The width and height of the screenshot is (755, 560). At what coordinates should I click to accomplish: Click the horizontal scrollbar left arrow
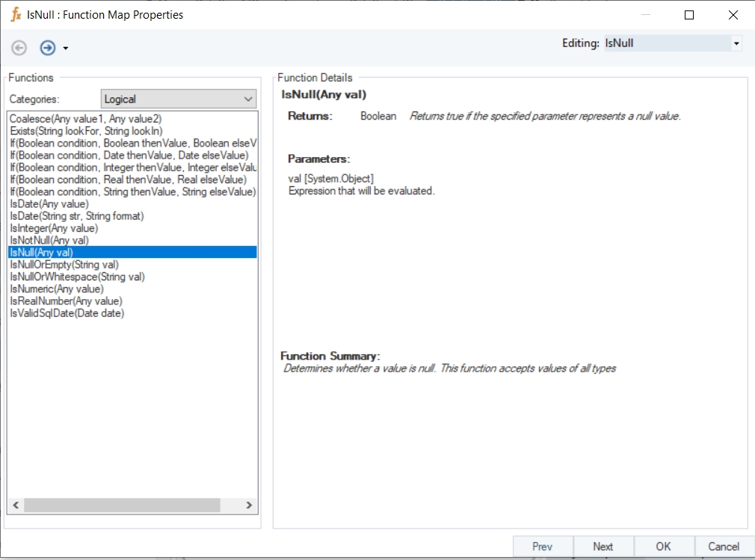(x=16, y=506)
